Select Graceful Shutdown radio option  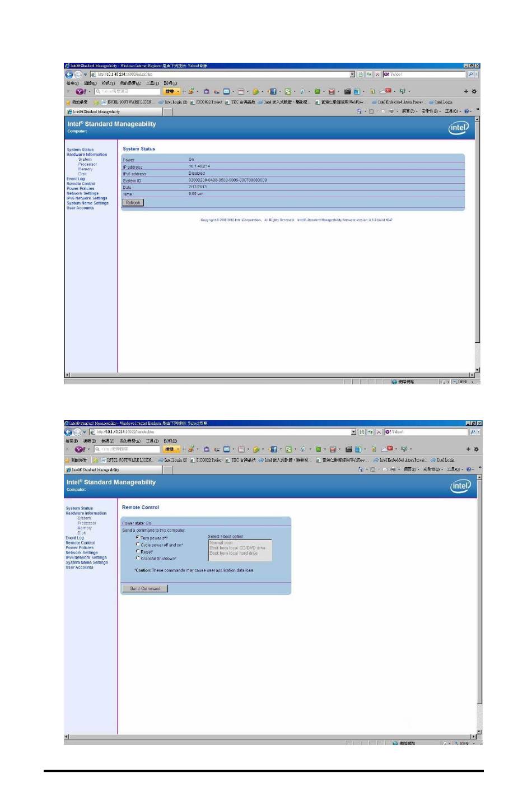click(x=138, y=558)
